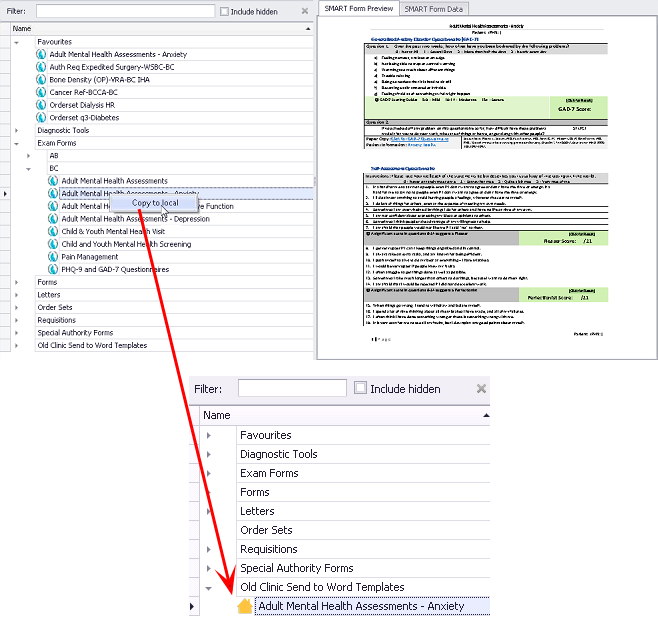658x633 pixels.
Task: Select Order Sets in the lower tree
Action: point(266,530)
